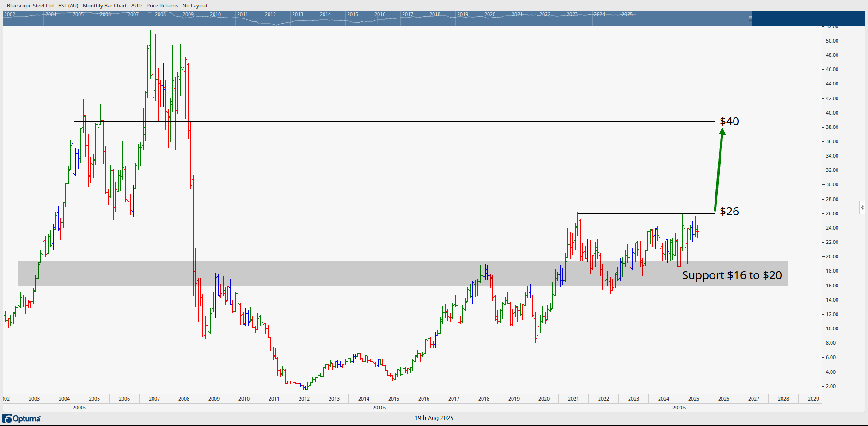Click the 2.00 price scale label
The height and width of the screenshot is (426, 868).
click(831, 386)
